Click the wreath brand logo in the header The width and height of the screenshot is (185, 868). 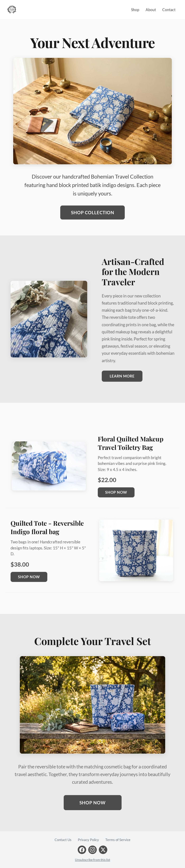pyautogui.click(x=12, y=9)
